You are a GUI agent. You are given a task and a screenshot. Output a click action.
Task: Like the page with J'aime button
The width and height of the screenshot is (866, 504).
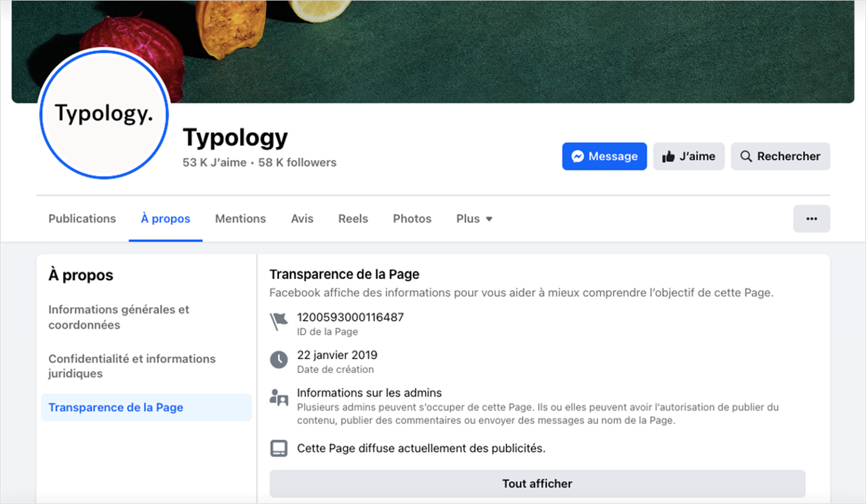tap(689, 156)
